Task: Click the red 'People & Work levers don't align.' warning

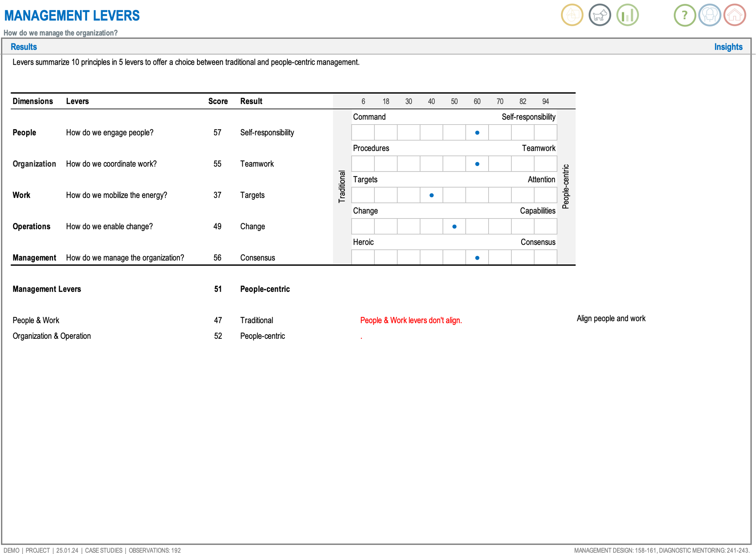Action: pyautogui.click(x=411, y=321)
